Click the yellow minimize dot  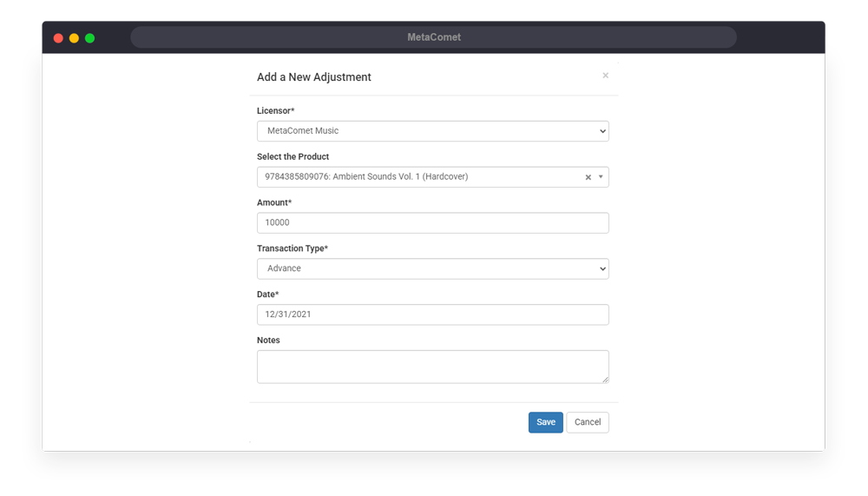[x=74, y=37]
